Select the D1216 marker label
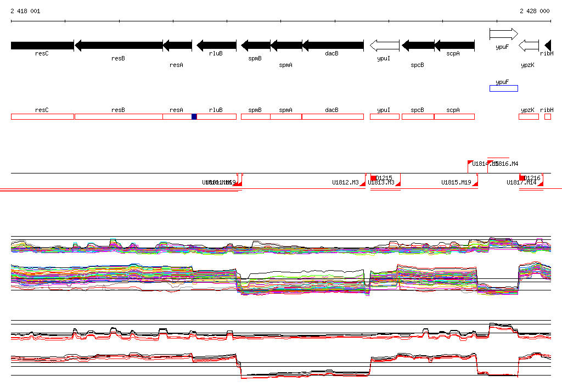This screenshot has width=562, height=392. tap(532, 178)
